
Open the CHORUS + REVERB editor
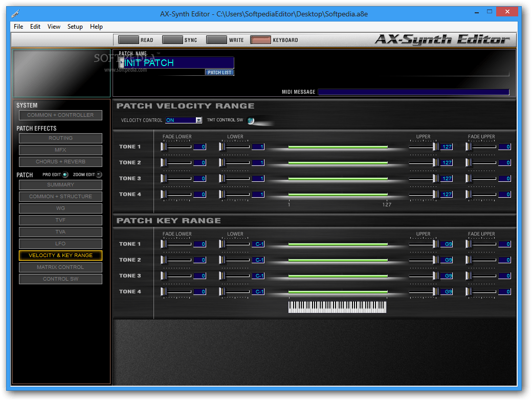(60, 161)
